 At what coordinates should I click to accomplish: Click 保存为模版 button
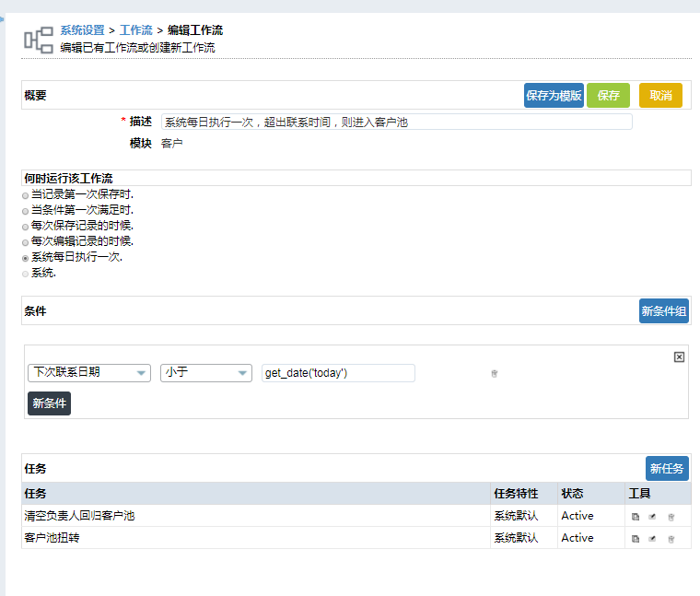554,95
